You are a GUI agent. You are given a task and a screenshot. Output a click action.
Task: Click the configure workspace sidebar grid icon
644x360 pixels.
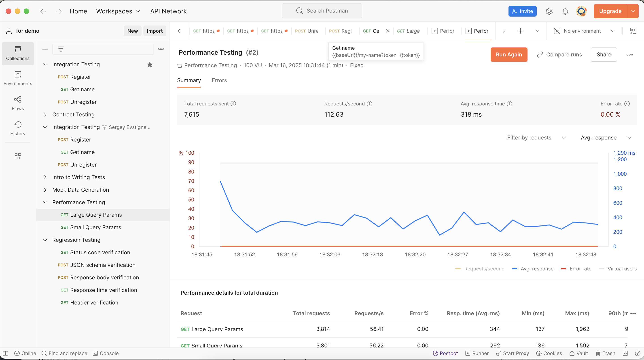click(18, 156)
